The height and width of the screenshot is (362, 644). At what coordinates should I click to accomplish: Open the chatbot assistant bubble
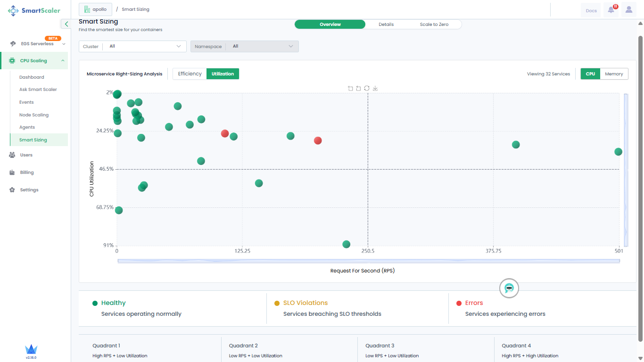point(509,288)
